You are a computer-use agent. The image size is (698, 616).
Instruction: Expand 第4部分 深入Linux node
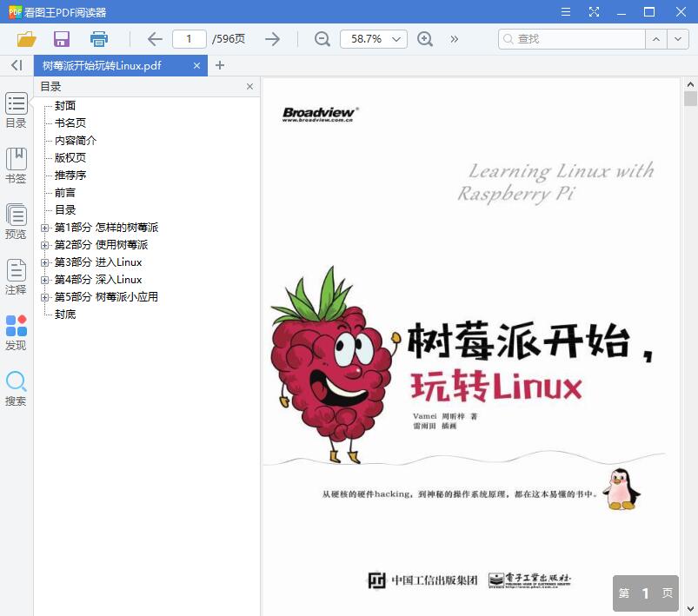[x=44, y=280]
